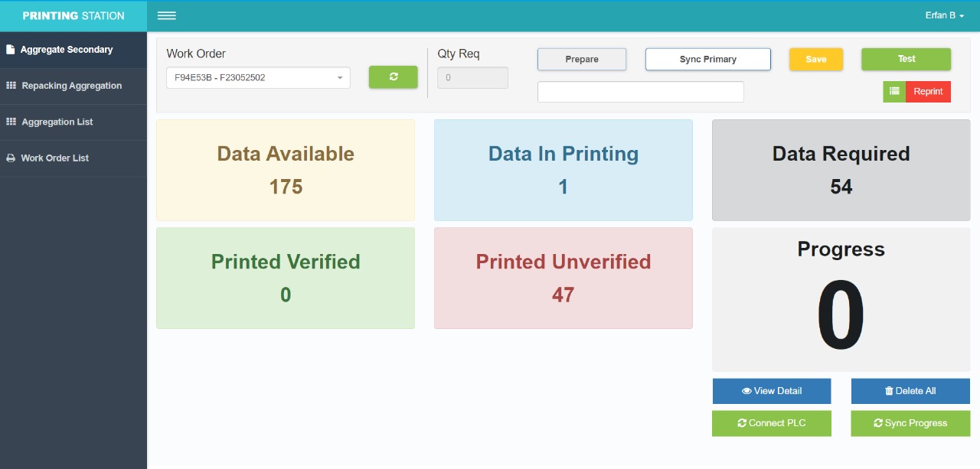Image resolution: width=980 pixels, height=469 pixels.
Task: Open Repacking Aggregation in the sidebar
Action: coord(71,86)
